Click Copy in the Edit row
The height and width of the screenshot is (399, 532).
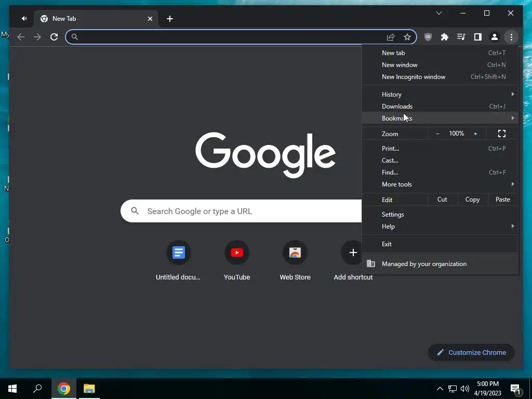472,199
